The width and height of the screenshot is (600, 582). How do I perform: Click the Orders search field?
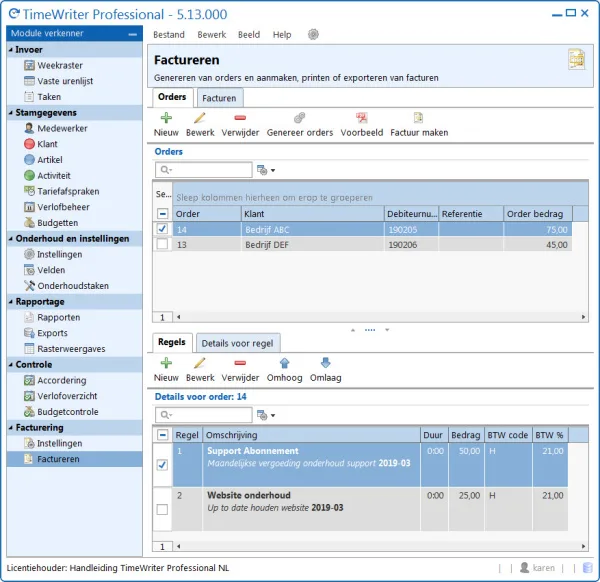[x=204, y=170]
